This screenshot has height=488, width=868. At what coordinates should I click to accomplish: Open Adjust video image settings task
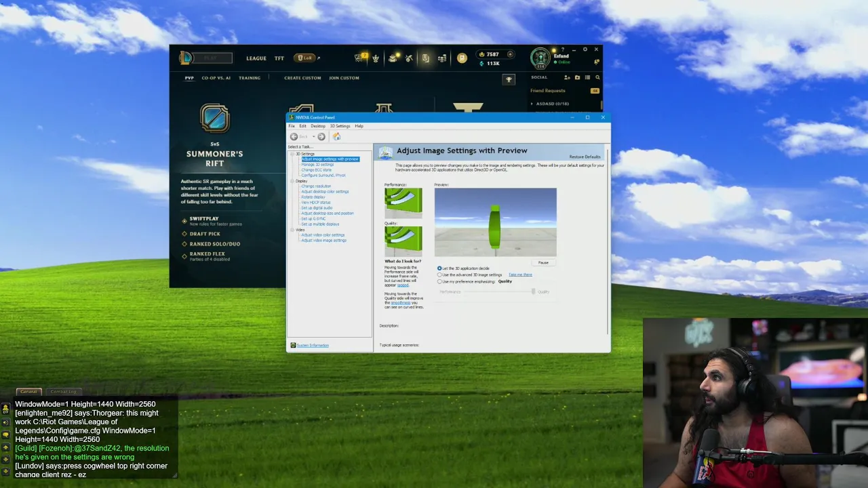point(323,241)
